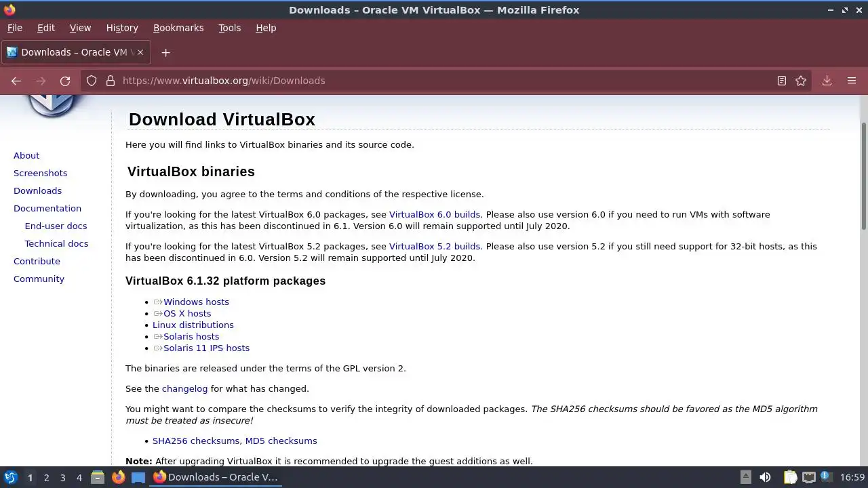The height and width of the screenshot is (488, 868).
Task: Open the Firefox downloads panel
Action: (827, 81)
